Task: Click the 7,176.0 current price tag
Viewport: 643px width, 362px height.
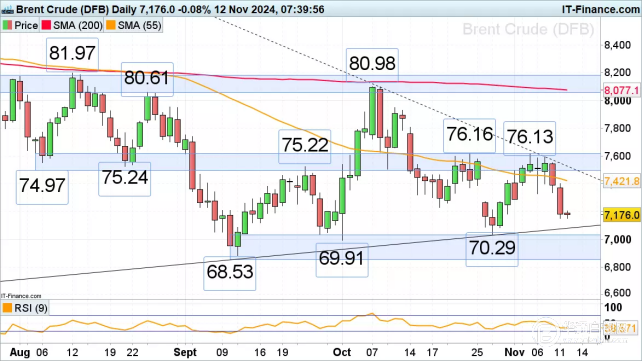Action: pos(621,215)
